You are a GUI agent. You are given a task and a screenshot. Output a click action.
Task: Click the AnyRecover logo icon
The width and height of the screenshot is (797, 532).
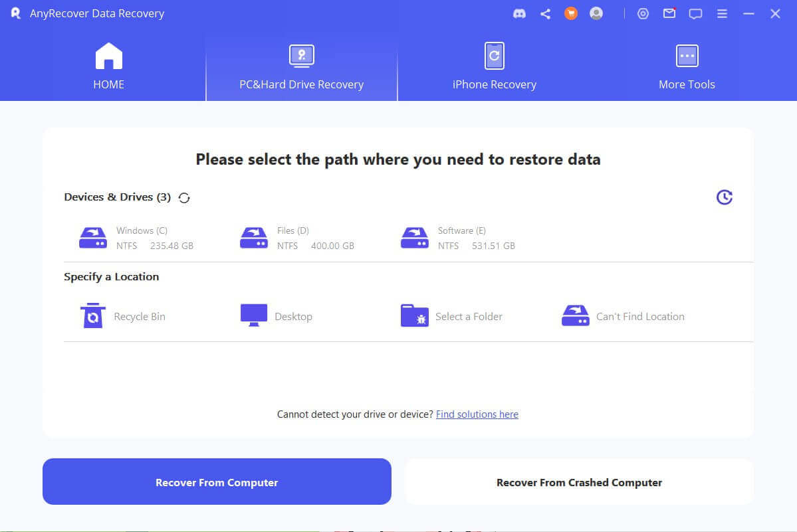(15, 13)
